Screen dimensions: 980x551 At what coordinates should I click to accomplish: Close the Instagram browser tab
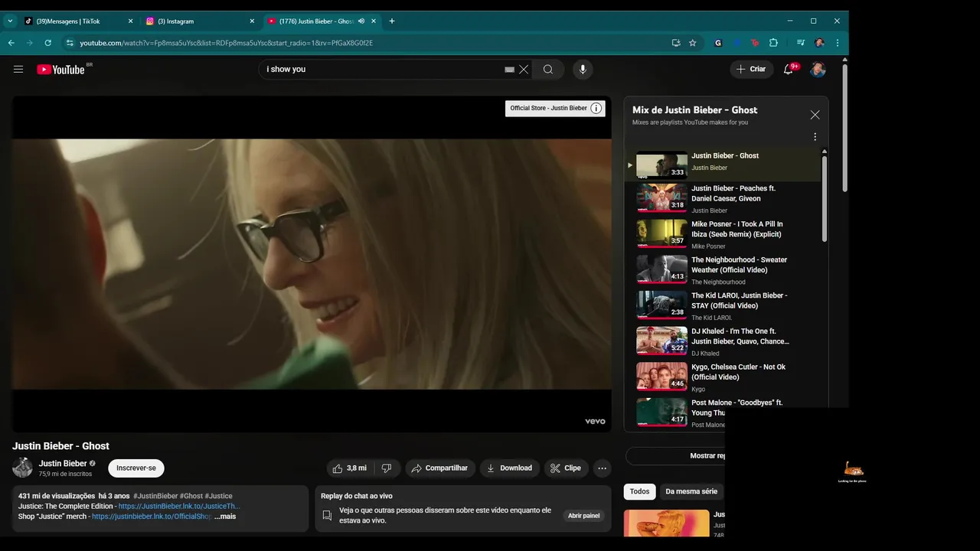[252, 21]
